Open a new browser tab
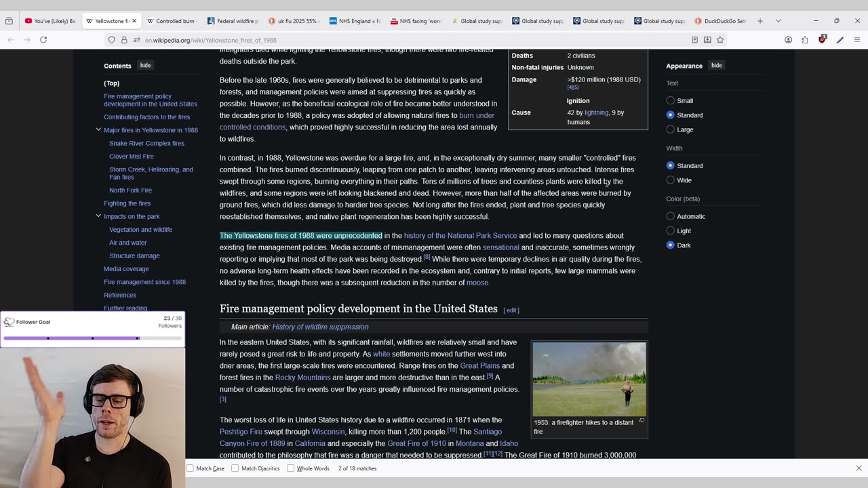This screenshot has width=868, height=488. (760, 21)
